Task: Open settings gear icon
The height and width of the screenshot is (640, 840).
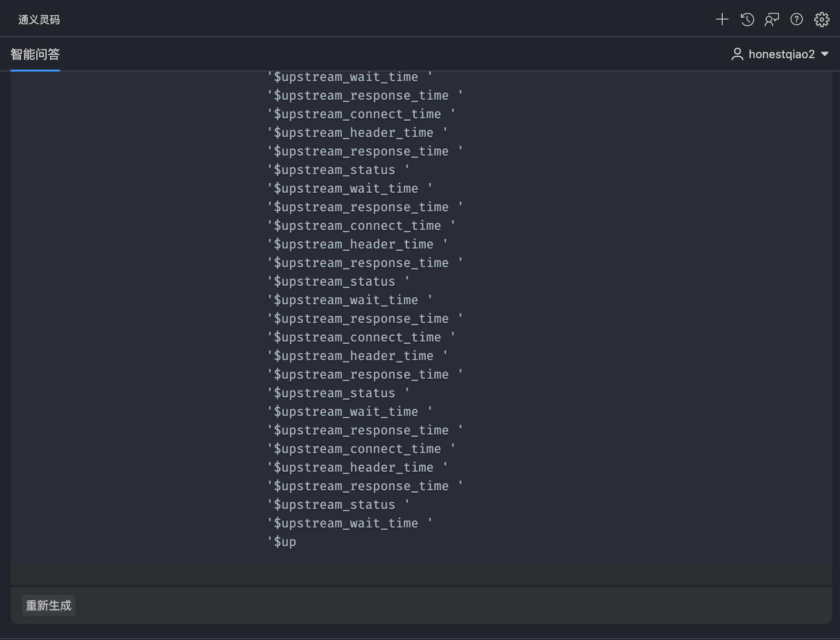Action: point(821,20)
